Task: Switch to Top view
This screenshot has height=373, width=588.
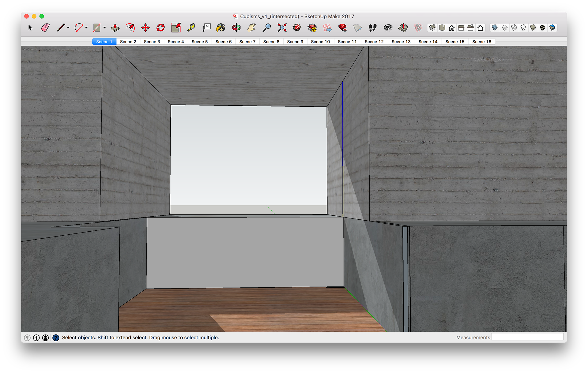Action: (x=442, y=28)
